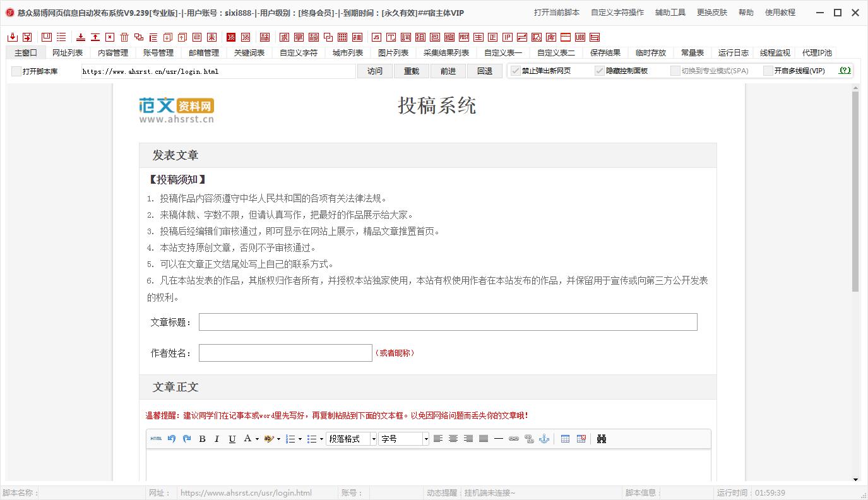This screenshot has width=868, height=500.
Task: Open 字号 font size dropdown
Action: [x=403, y=439]
